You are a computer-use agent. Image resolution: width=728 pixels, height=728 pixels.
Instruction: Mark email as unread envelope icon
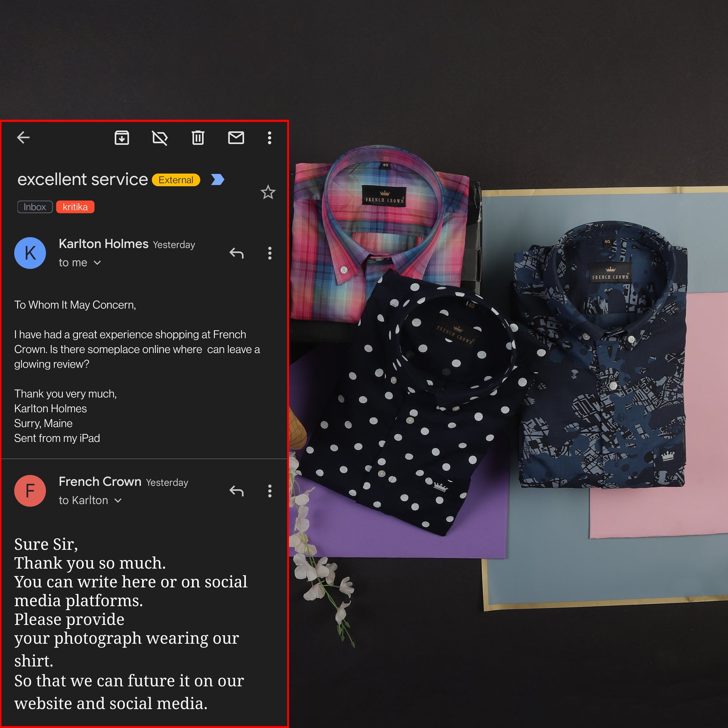click(236, 138)
